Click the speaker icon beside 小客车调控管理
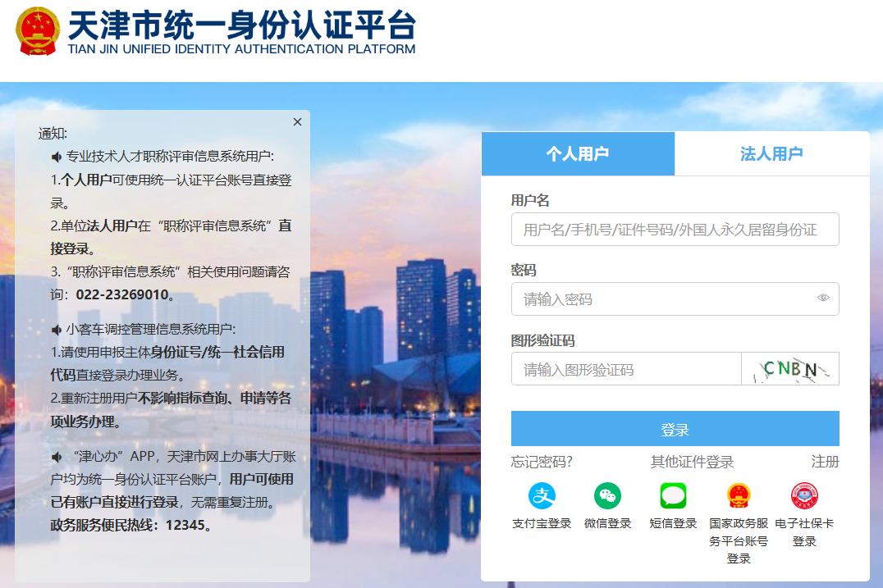Image resolution: width=883 pixels, height=588 pixels. pyautogui.click(x=57, y=330)
